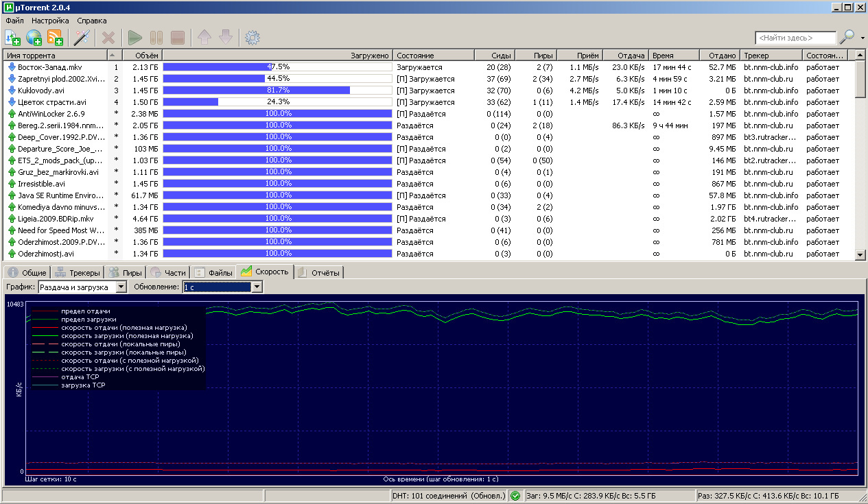The width and height of the screenshot is (868, 504).
Task: Click the Pause torrent toolbar icon
Action: [156, 38]
